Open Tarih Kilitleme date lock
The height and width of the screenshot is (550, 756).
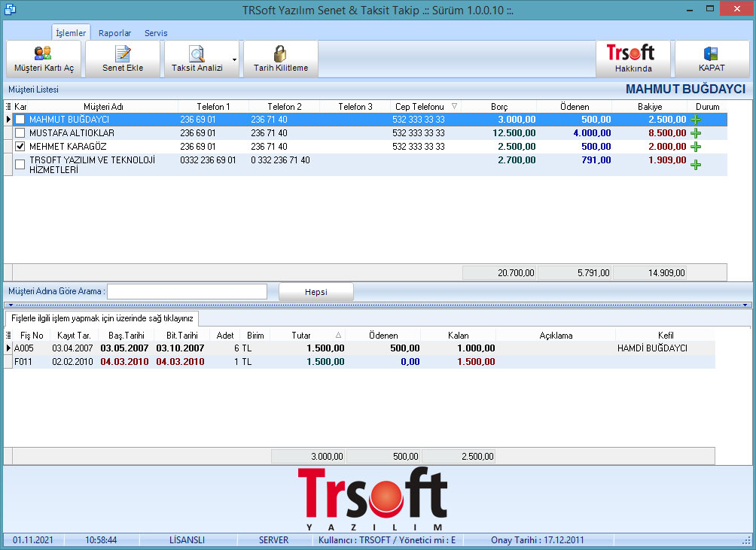click(281, 59)
